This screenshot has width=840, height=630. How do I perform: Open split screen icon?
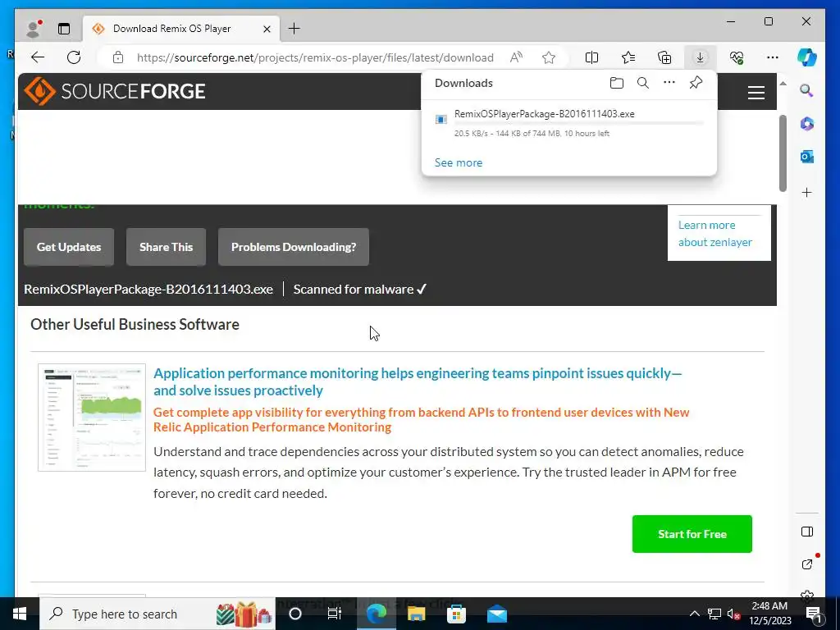pyautogui.click(x=591, y=57)
